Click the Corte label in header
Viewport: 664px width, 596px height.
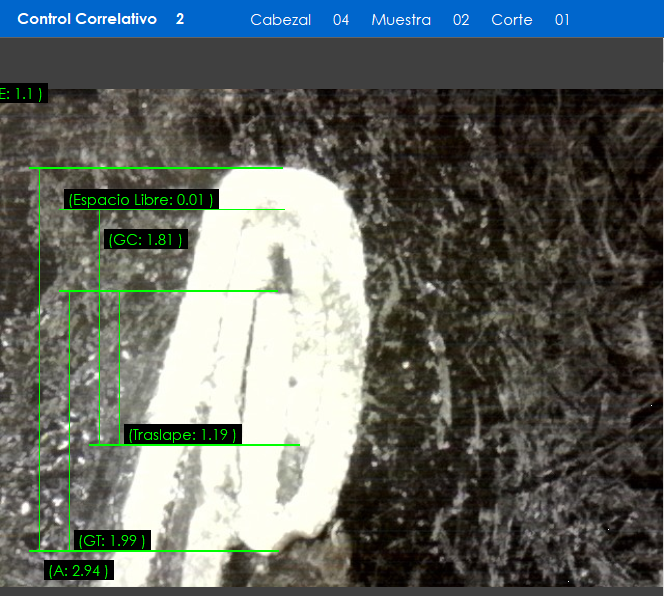pyautogui.click(x=511, y=20)
